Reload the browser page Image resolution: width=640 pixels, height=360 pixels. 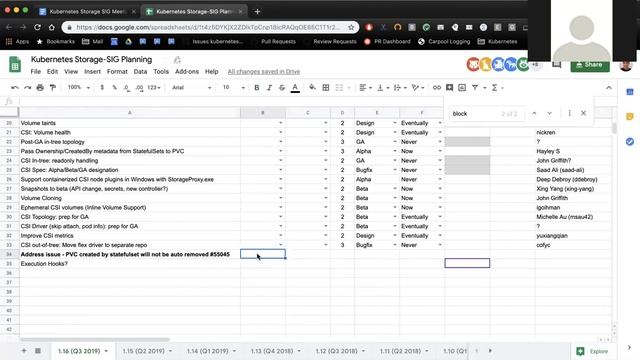click(x=37, y=27)
